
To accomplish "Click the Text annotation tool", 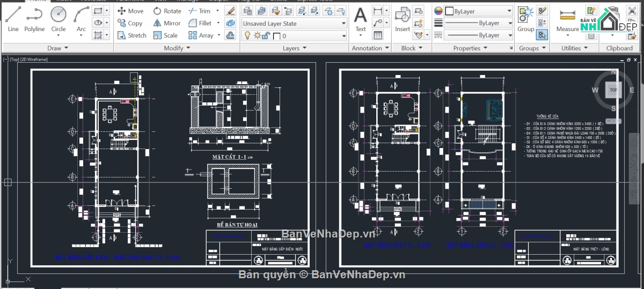I will [361, 19].
